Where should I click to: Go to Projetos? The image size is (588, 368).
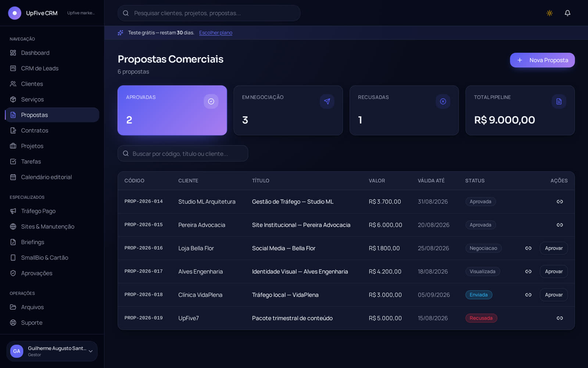pos(52,146)
